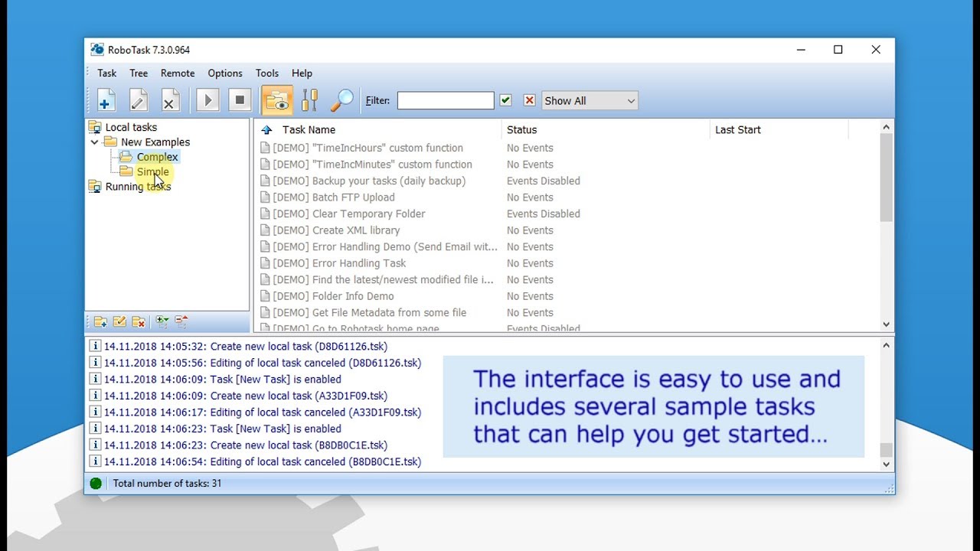
Task: Select Local tasks in the tree
Action: [x=131, y=128]
